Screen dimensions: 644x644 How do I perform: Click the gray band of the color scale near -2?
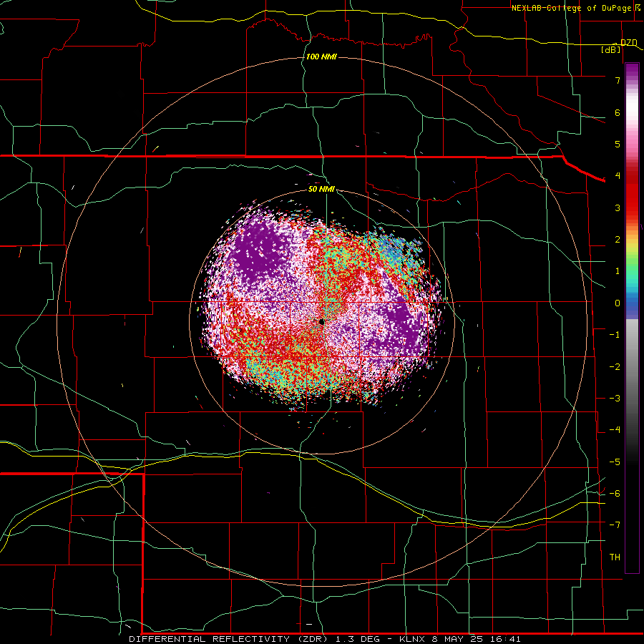click(x=632, y=366)
